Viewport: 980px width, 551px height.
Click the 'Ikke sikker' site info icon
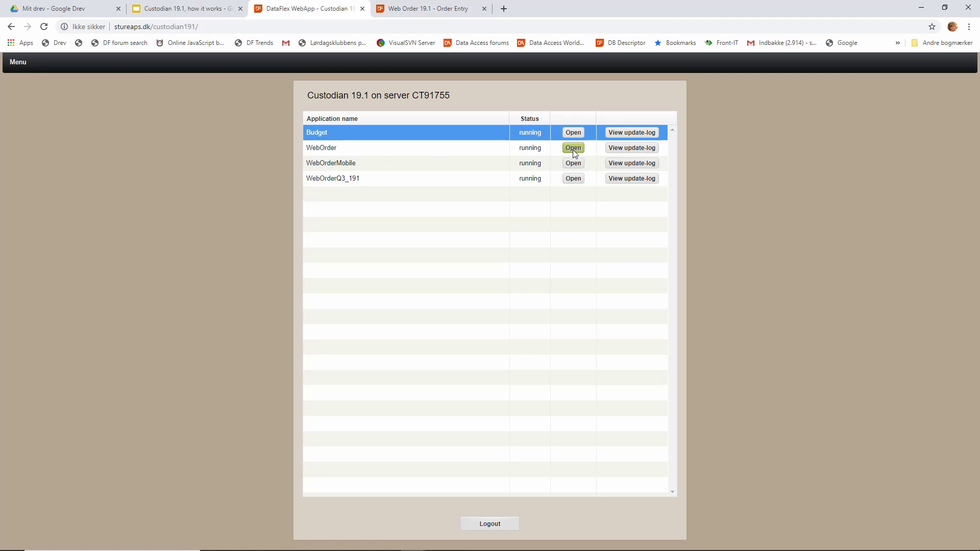(x=64, y=27)
